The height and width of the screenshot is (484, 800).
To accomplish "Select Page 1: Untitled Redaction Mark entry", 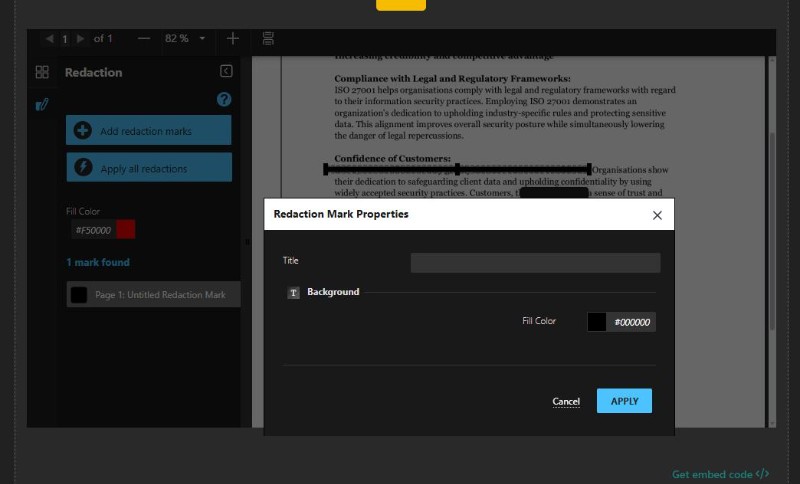I will (153, 294).
